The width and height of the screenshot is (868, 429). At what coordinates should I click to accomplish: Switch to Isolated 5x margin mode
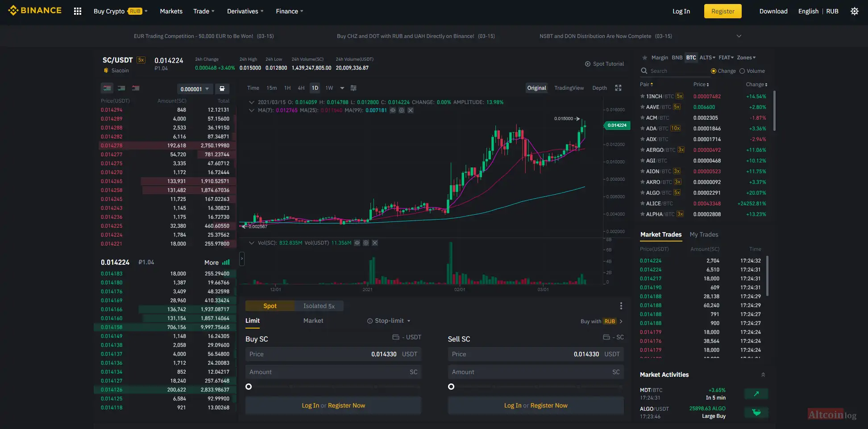[x=319, y=306]
